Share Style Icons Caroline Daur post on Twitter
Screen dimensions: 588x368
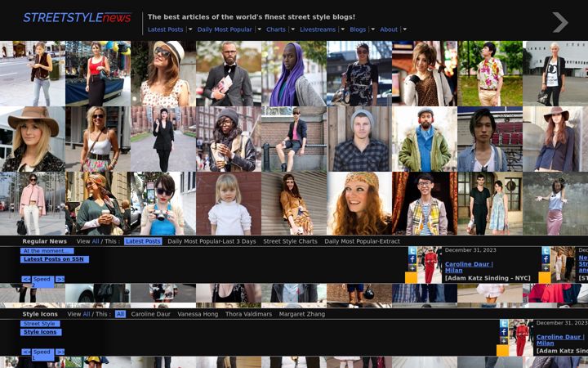pos(504,324)
